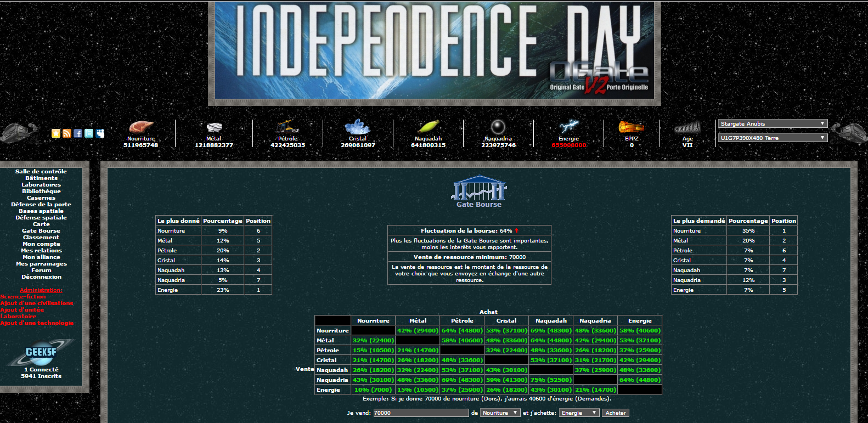
Task: Click the Métal ingot resource icon
Action: pos(214,127)
